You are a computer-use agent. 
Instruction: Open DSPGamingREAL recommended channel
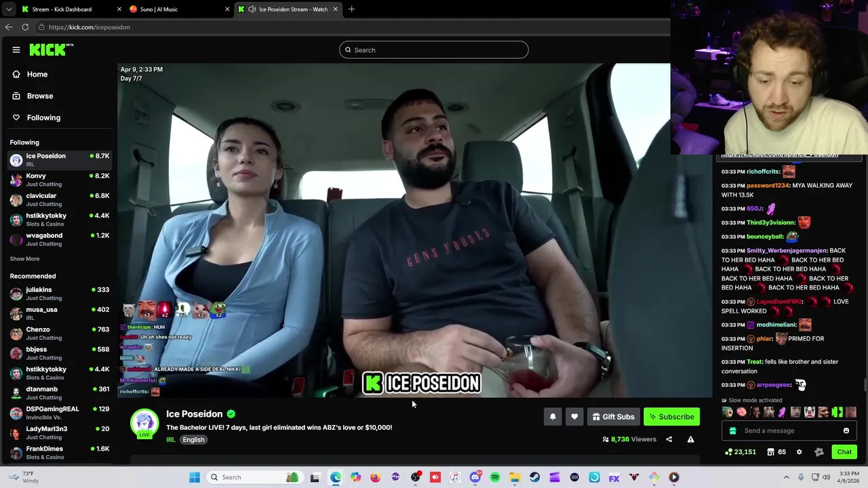coord(60,413)
